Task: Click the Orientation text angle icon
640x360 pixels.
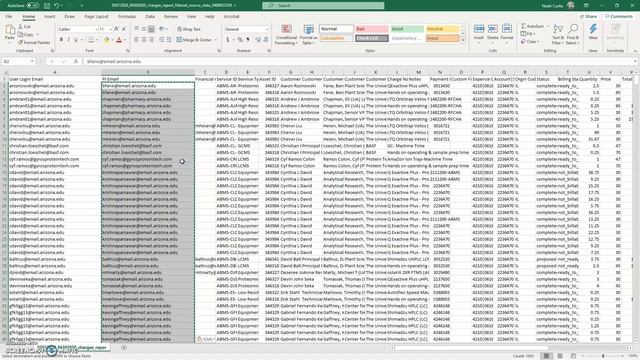Action: 162,29
